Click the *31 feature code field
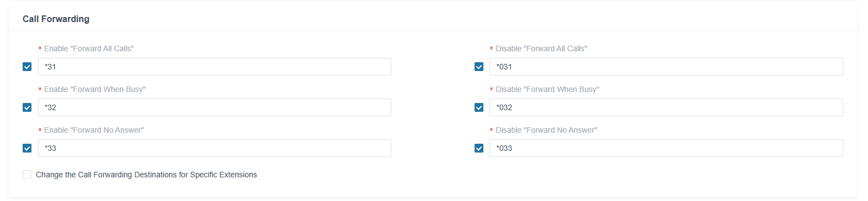 (215, 67)
